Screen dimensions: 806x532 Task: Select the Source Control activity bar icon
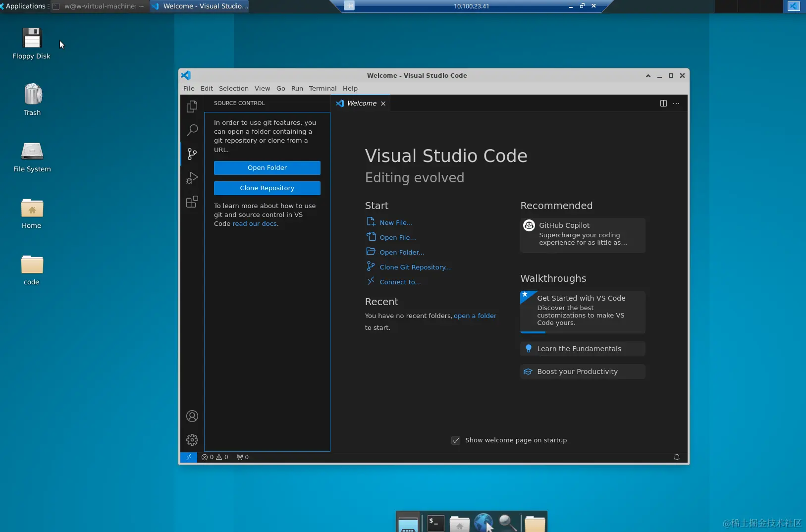[x=192, y=154]
